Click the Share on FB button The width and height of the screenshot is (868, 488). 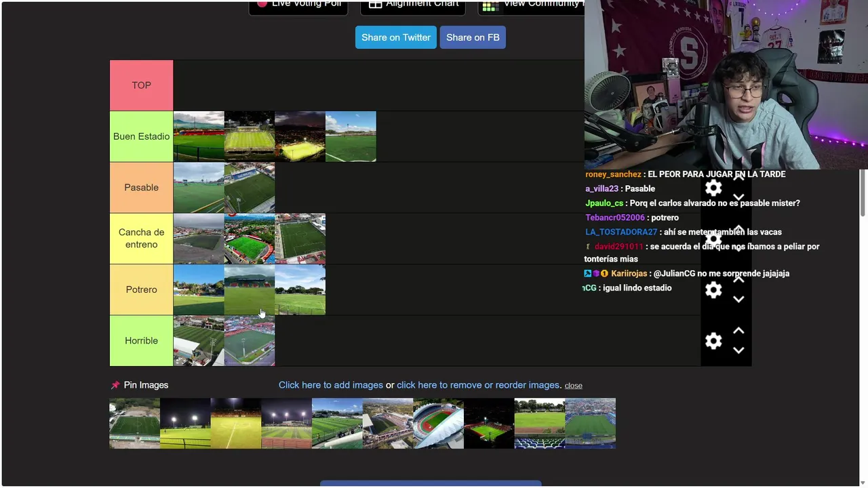point(473,37)
